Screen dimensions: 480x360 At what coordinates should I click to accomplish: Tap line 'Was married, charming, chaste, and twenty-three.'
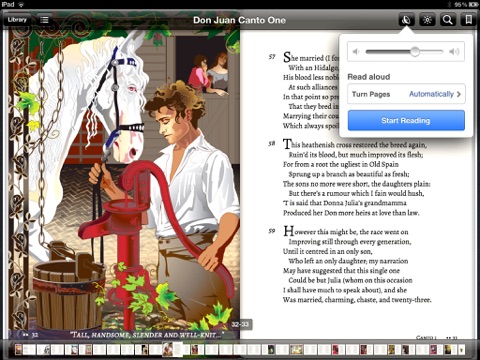(x=357, y=300)
